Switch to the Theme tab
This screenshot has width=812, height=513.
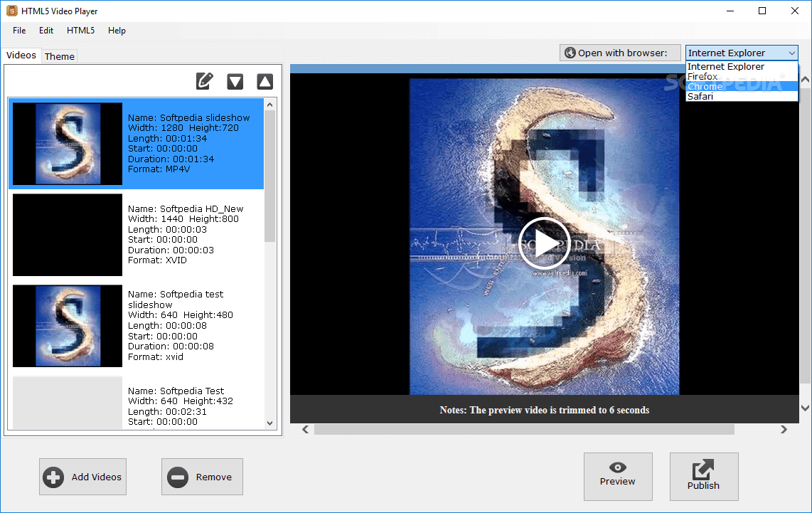pyautogui.click(x=60, y=56)
